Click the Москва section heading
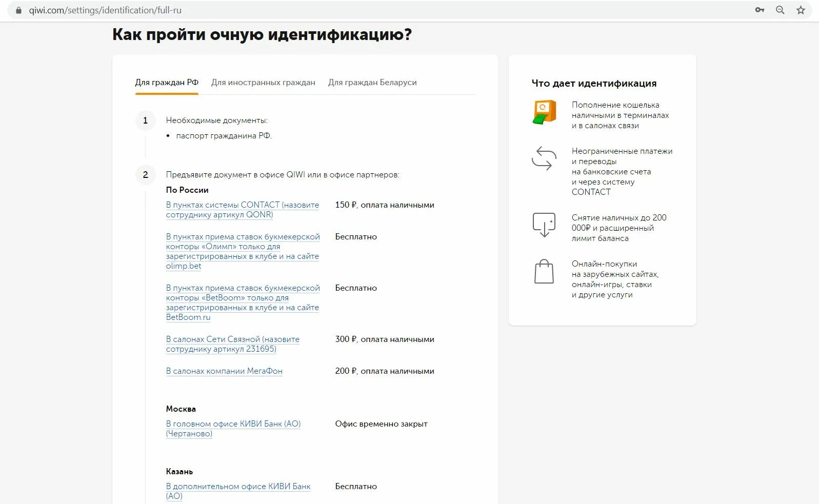 pyautogui.click(x=181, y=409)
